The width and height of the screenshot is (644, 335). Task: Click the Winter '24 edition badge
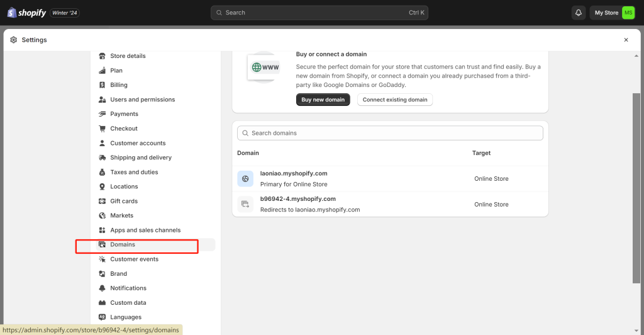[x=65, y=13]
